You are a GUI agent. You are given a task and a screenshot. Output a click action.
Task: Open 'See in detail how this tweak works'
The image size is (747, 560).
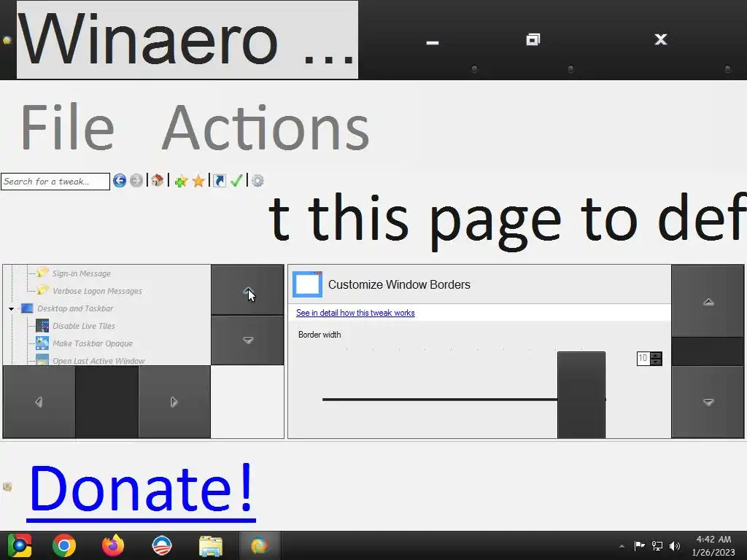click(355, 313)
